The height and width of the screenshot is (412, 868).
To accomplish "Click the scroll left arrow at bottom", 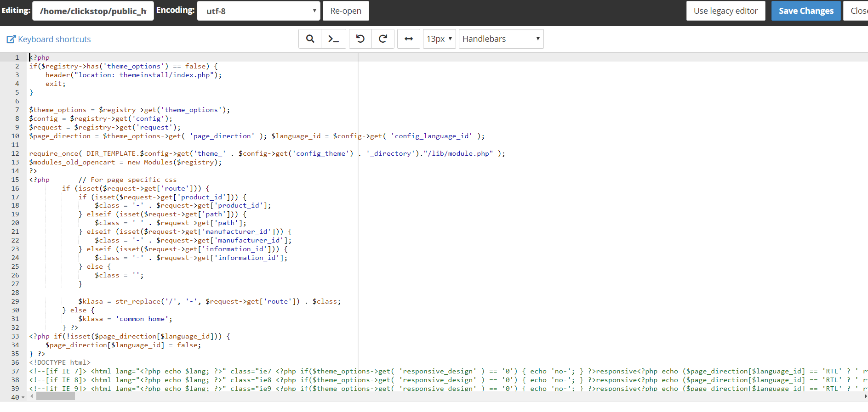I will pos(31,396).
